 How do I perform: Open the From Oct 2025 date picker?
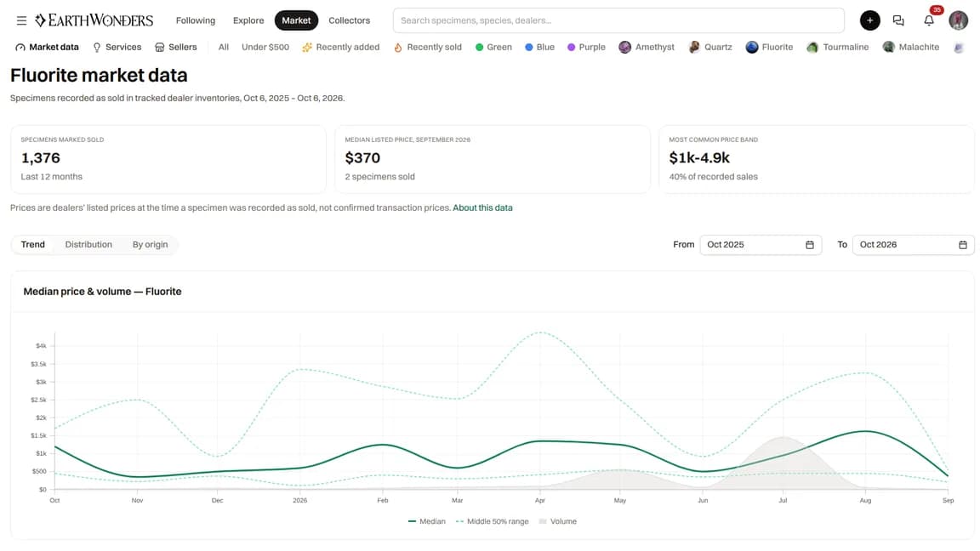click(x=761, y=245)
